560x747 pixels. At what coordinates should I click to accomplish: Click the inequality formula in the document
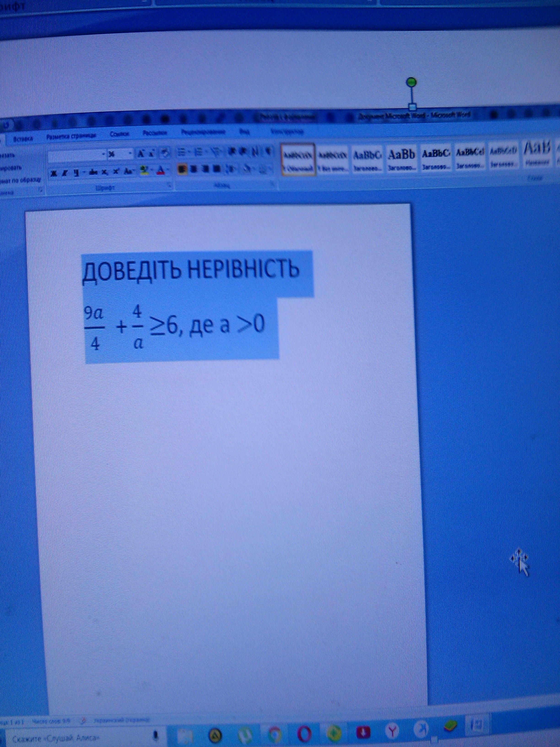pos(174,327)
